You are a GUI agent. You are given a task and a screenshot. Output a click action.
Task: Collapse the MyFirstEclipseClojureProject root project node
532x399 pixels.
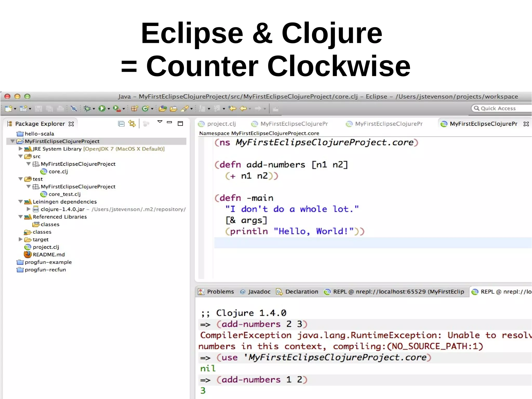click(x=12, y=141)
